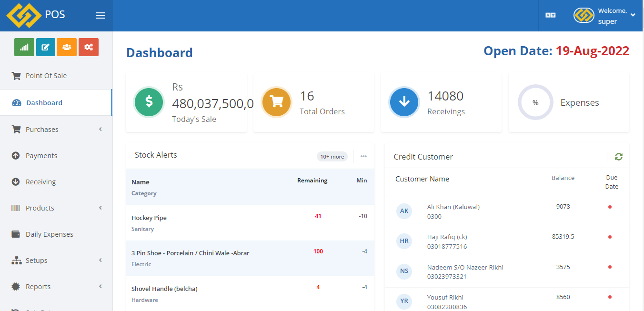Click the YR customer avatar

[404, 301]
